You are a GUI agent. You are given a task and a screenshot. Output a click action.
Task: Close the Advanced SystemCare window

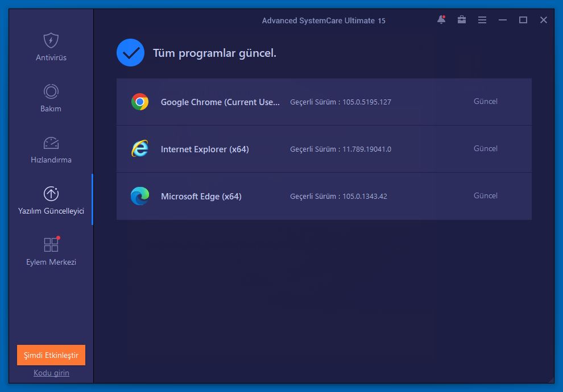[x=544, y=20]
